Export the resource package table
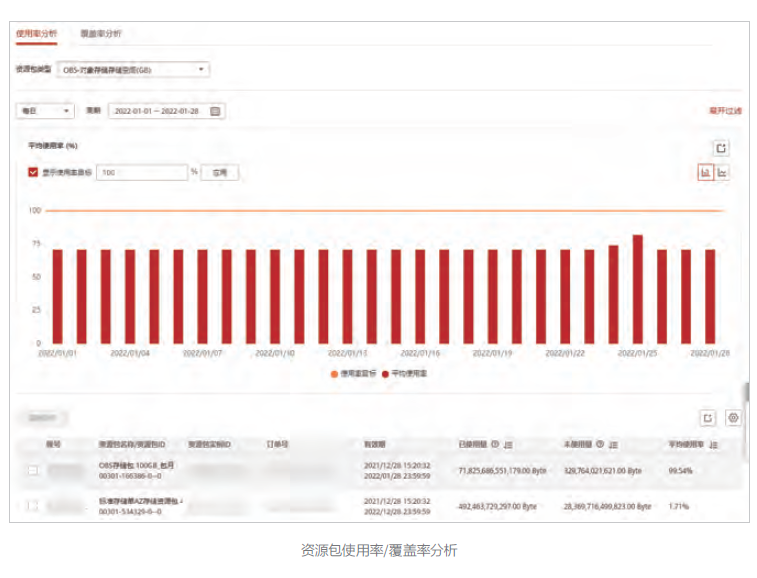757x578 pixels. [x=708, y=418]
